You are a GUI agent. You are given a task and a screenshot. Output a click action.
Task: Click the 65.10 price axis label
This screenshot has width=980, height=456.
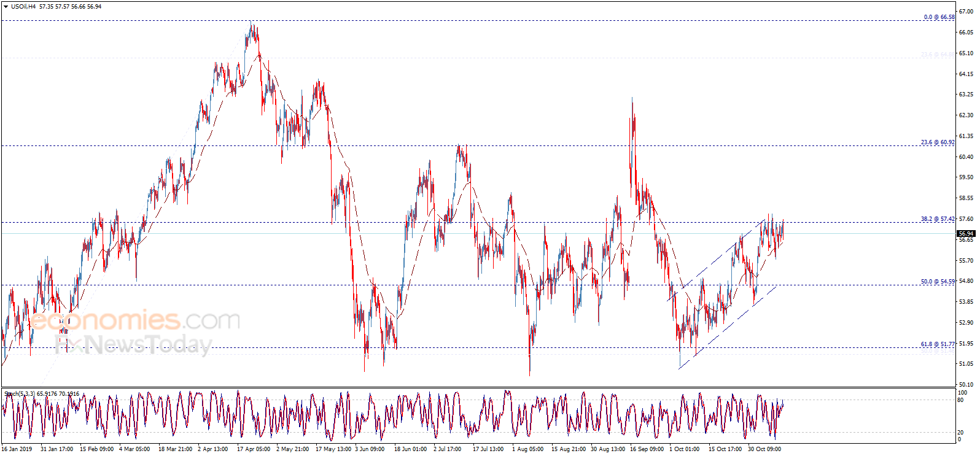tap(966, 53)
